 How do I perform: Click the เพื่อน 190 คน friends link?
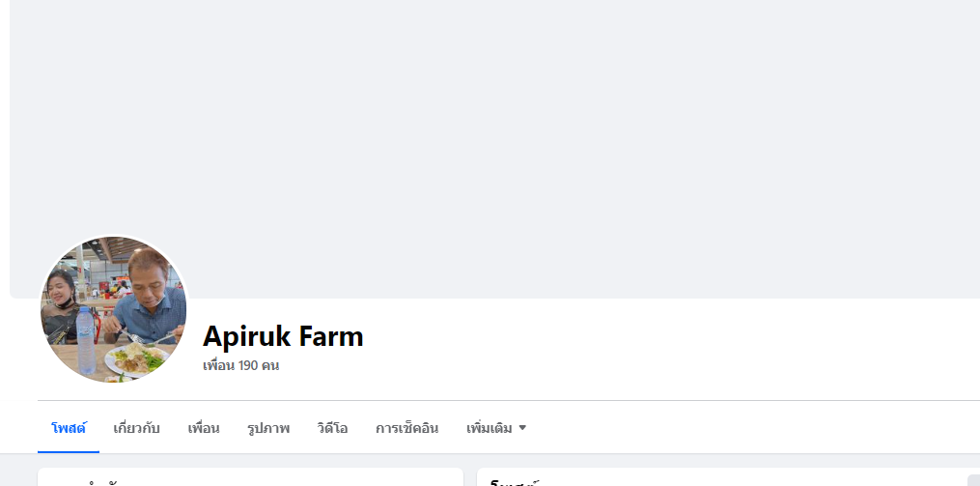pyautogui.click(x=240, y=365)
